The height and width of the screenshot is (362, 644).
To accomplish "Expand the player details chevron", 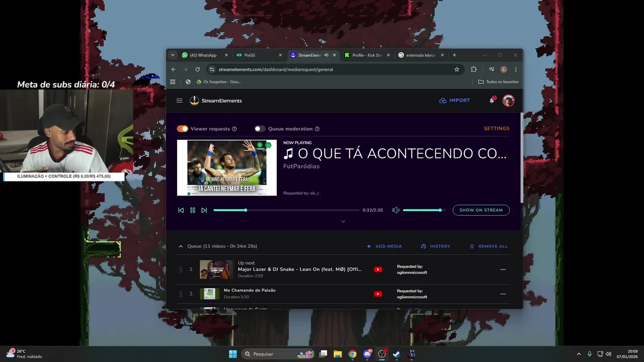I will coord(343,221).
